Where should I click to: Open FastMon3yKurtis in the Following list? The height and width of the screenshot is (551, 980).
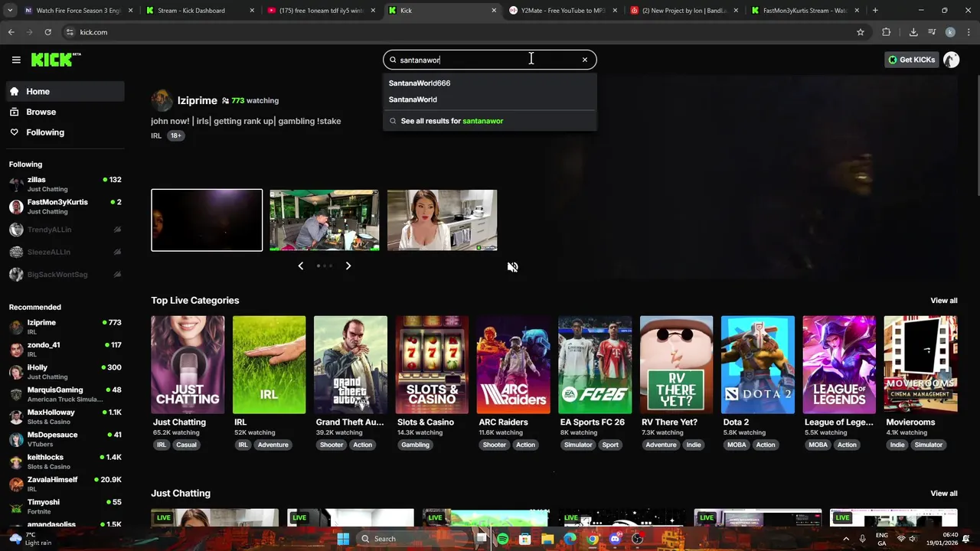(x=64, y=207)
